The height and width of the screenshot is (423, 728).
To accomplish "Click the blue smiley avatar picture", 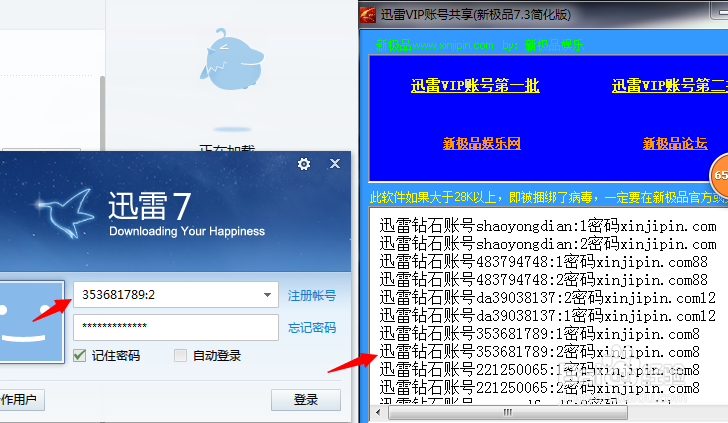I will pyautogui.click(x=31, y=322).
